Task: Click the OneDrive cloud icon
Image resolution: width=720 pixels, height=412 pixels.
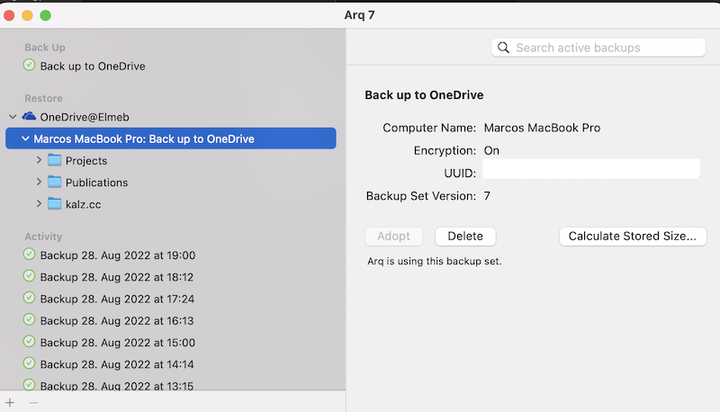Action: pyautogui.click(x=29, y=116)
